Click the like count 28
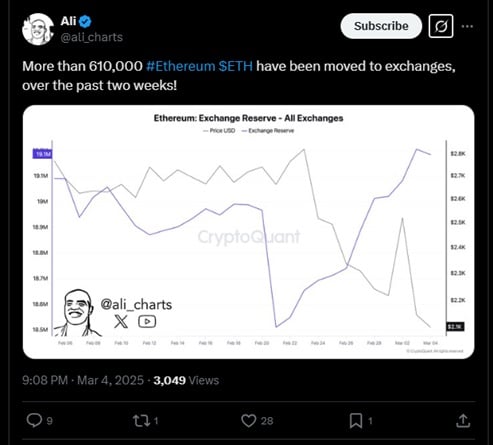Screen dimensions: 493x445 tap(267, 421)
